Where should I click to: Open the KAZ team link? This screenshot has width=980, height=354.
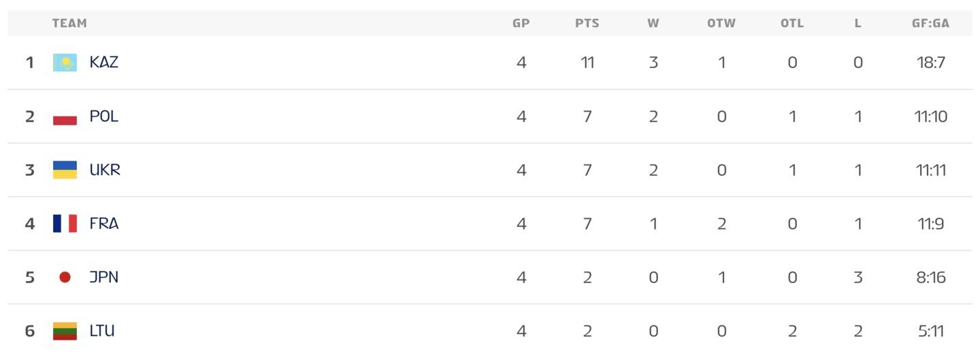pyautogui.click(x=104, y=63)
